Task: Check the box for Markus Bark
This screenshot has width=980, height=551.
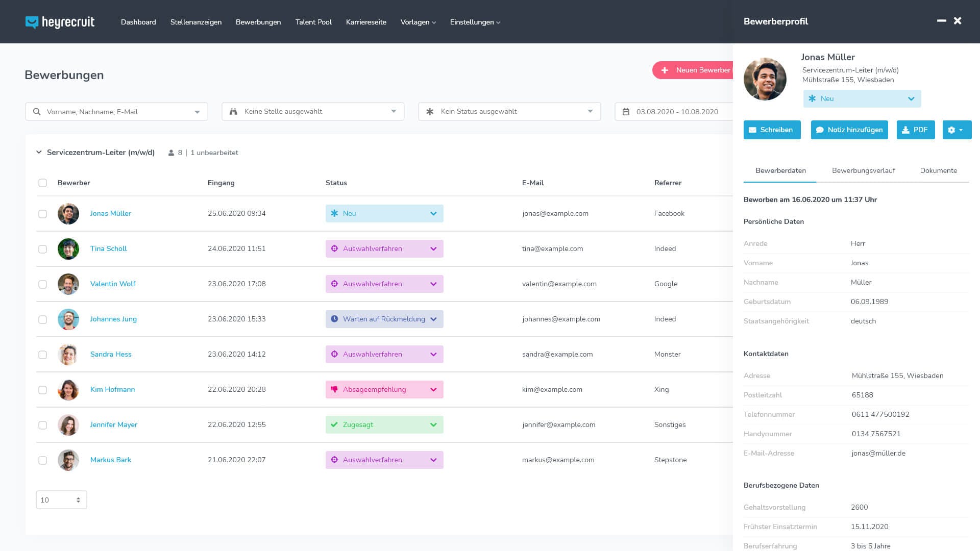Action: (42, 460)
